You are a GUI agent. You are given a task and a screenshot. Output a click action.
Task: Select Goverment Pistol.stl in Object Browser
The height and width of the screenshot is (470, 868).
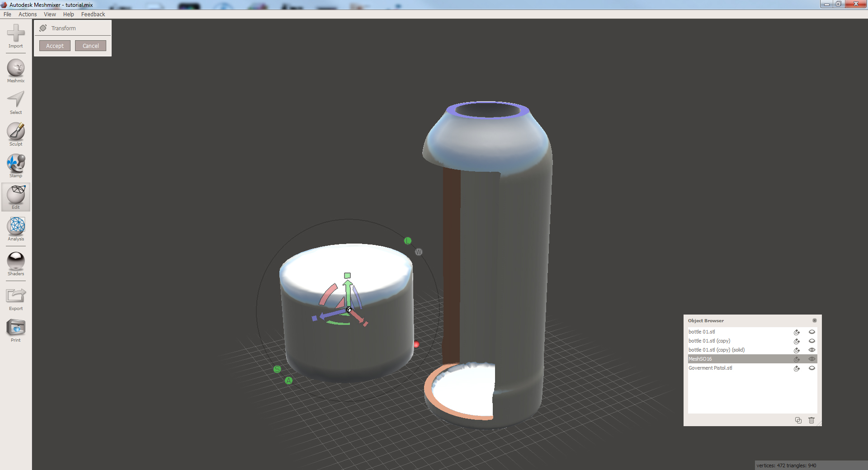752,368
